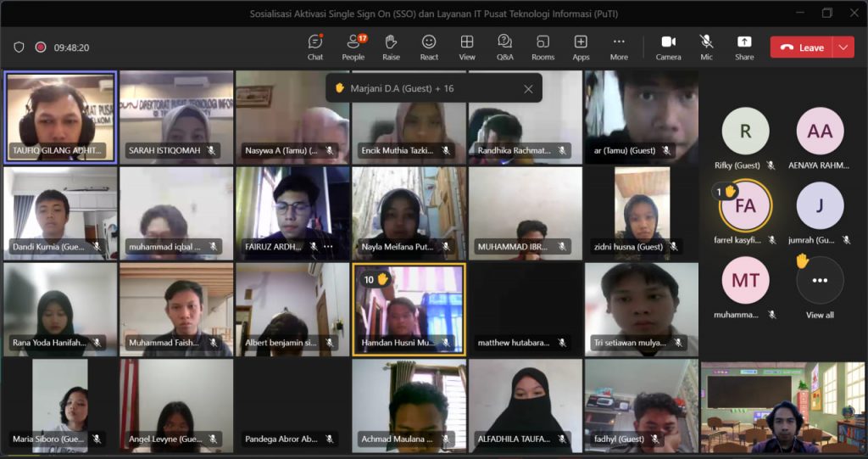Screen dimensions: 868x459
Task: Raise your hand in the meeting
Action: (x=391, y=47)
